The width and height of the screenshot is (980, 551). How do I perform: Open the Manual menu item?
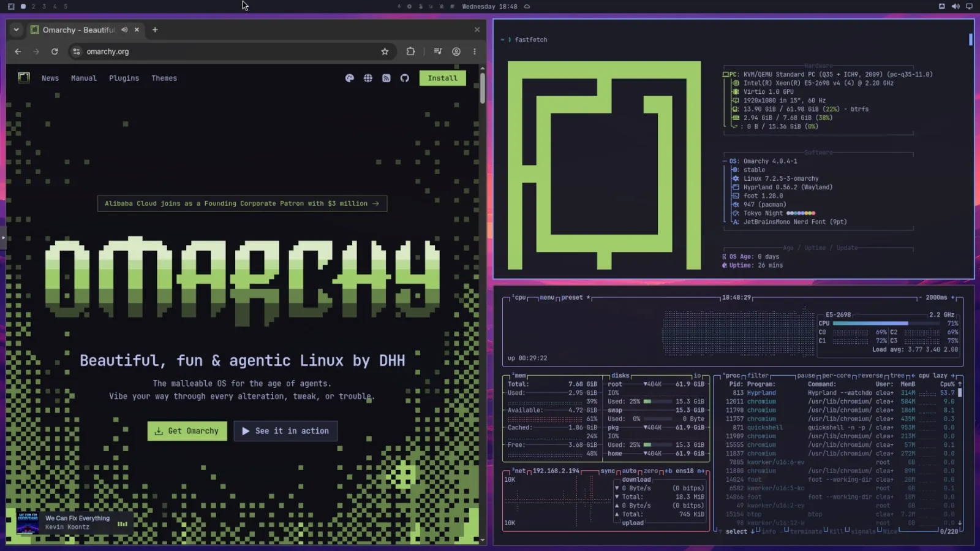[x=84, y=78]
